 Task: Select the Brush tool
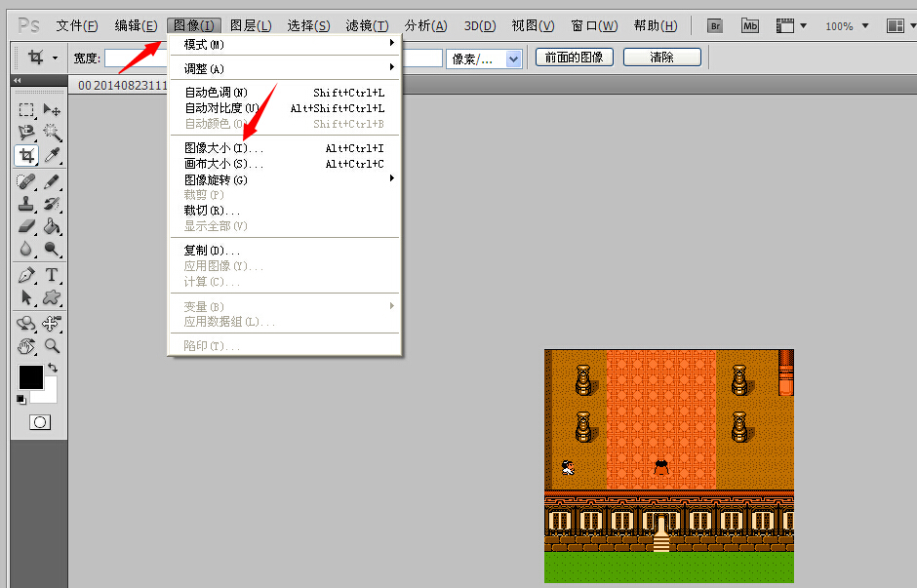[52, 181]
